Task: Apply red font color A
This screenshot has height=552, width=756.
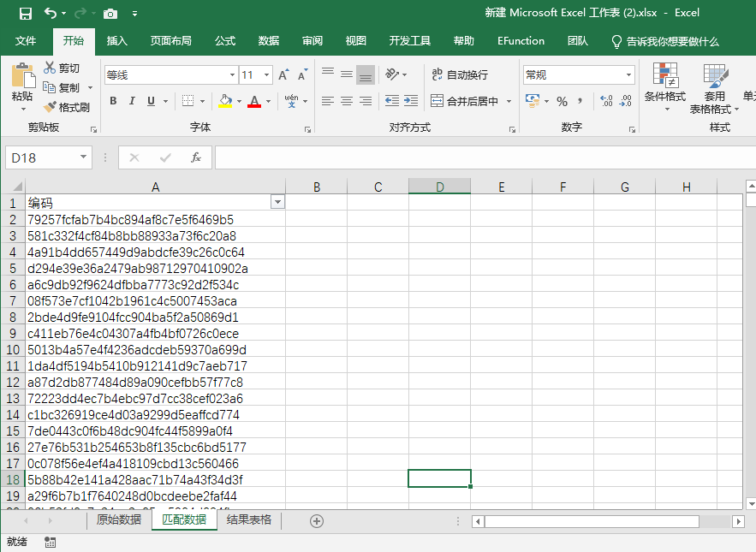Action: click(254, 101)
